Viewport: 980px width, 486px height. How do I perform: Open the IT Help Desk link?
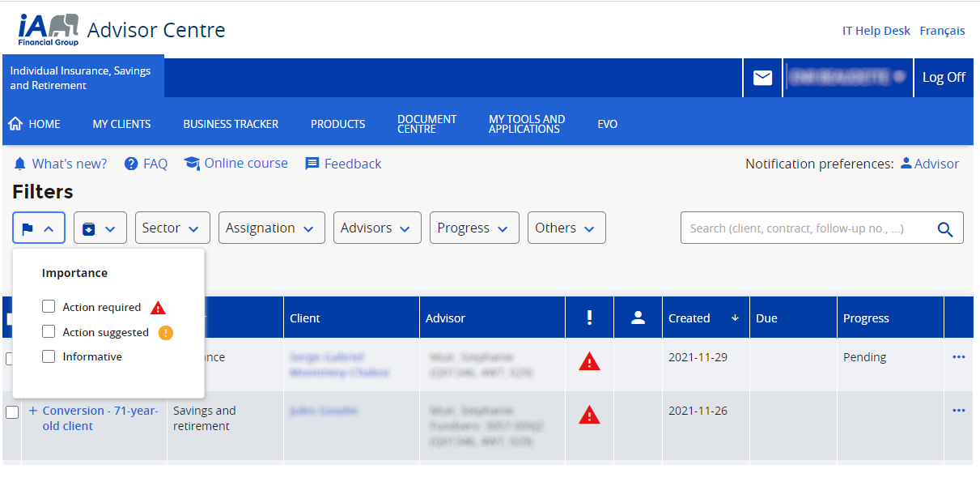coord(876,31)
